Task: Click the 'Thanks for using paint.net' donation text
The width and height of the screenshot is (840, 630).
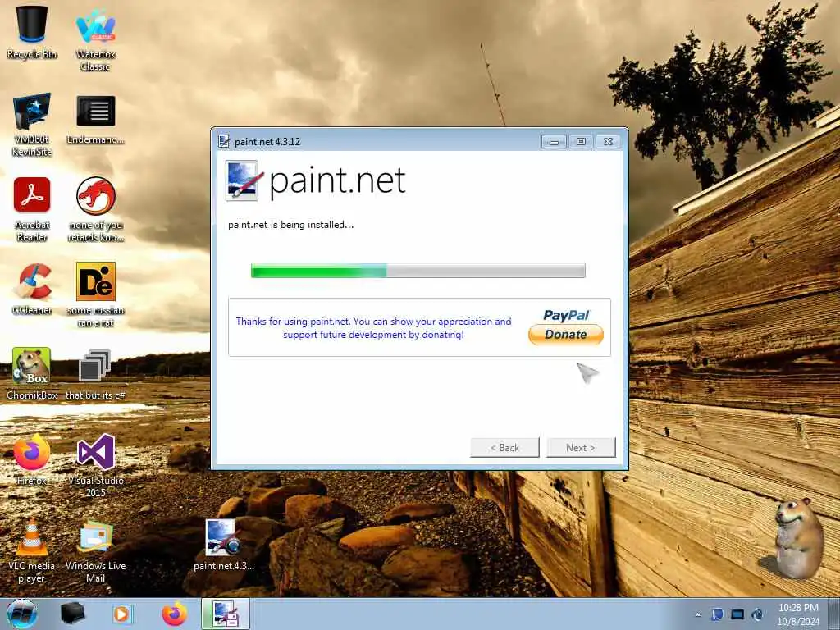Action: click(x=373, y=328)
